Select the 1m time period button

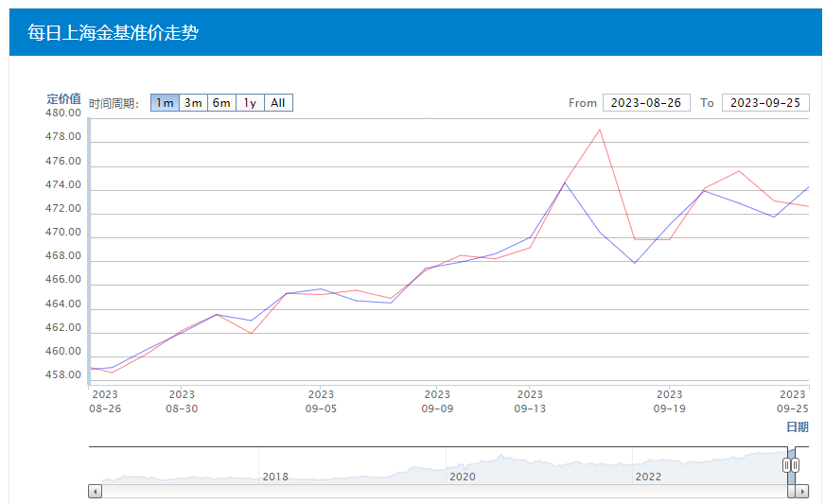[165, 103]
